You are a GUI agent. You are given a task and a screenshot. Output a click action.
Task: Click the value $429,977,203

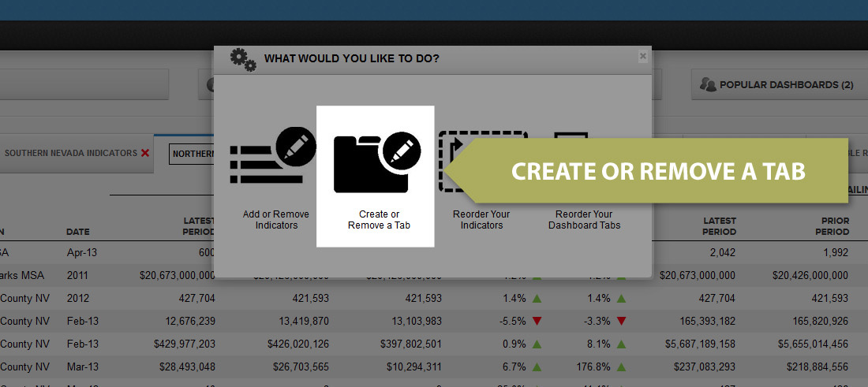click(x=185, y=344)
